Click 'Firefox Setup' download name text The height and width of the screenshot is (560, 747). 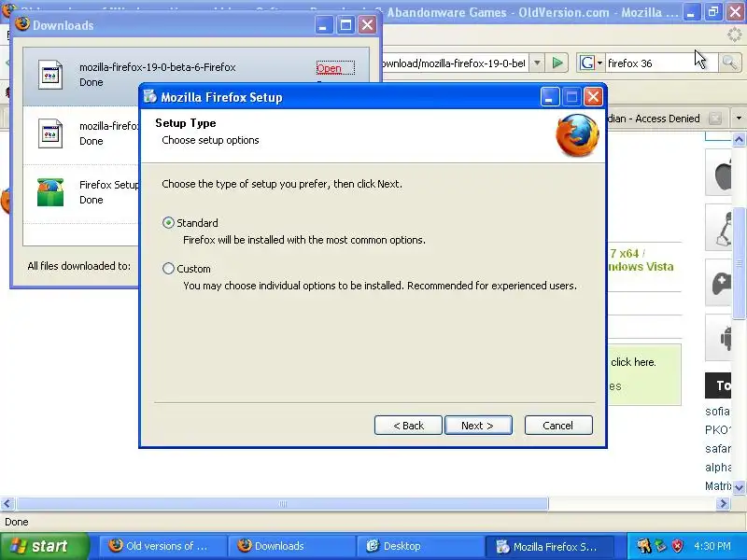[x=109, y=185]
